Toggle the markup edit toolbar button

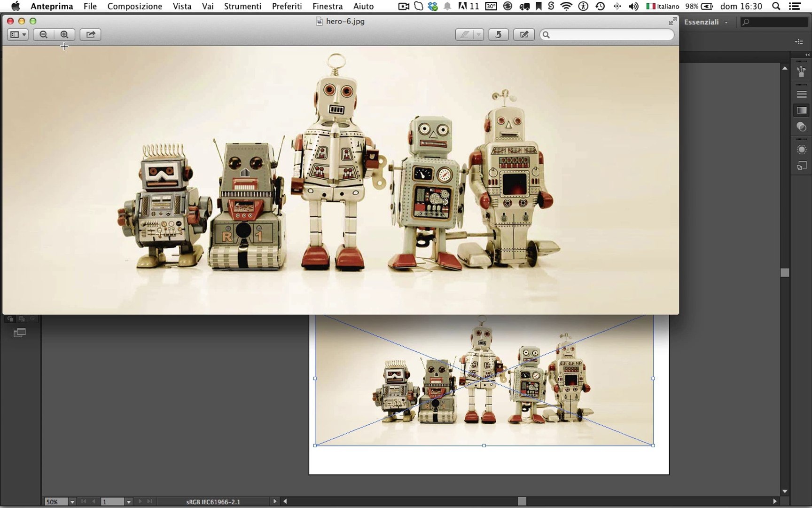[523, 34]
